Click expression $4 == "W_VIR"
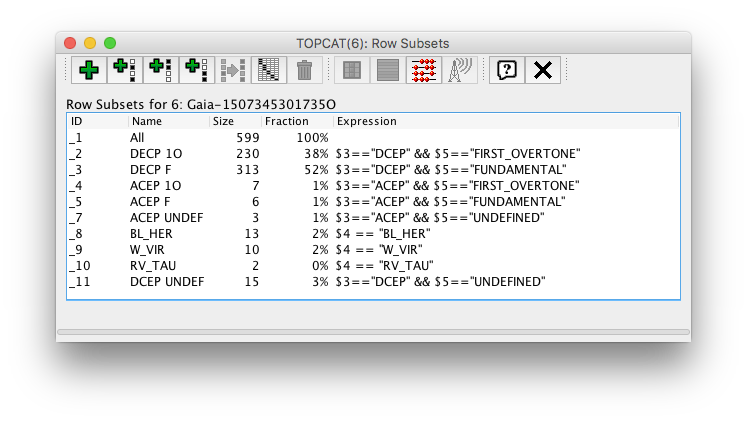747x422 pixels. click(379, 250)
